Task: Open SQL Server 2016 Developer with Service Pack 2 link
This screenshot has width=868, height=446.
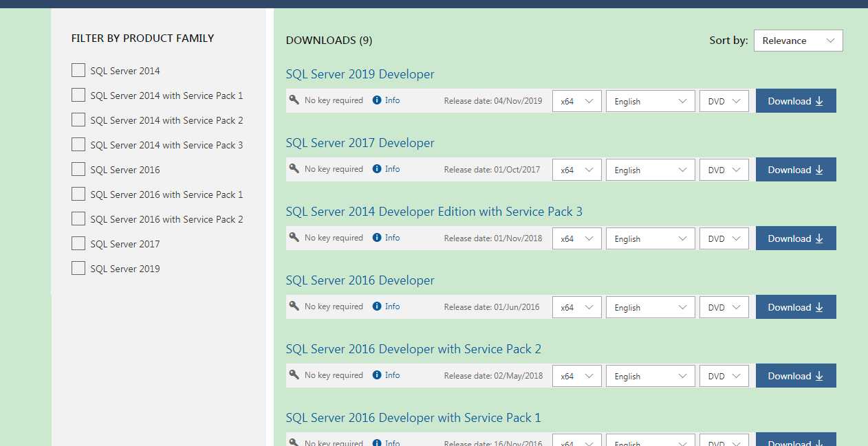Action: click(x=413, y=349)
